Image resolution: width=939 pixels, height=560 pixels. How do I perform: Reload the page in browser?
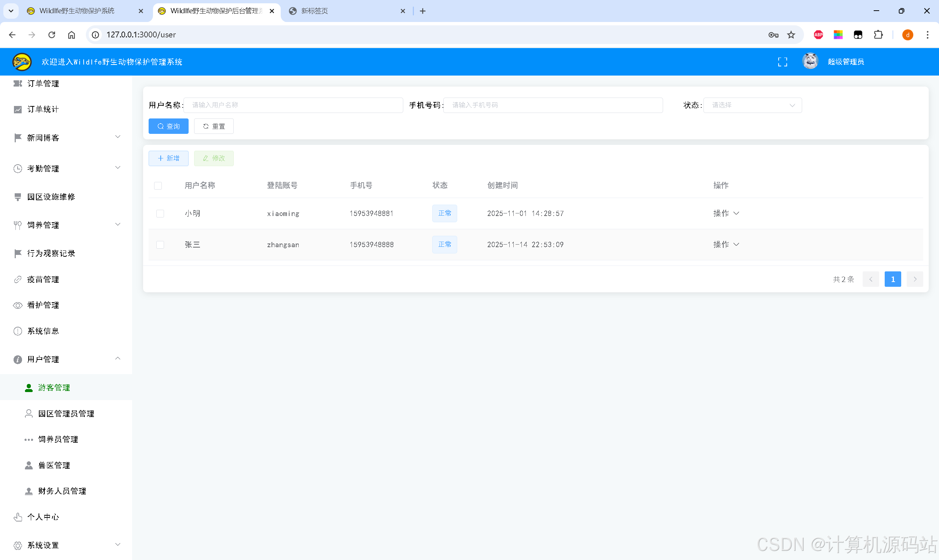point(52,35)
